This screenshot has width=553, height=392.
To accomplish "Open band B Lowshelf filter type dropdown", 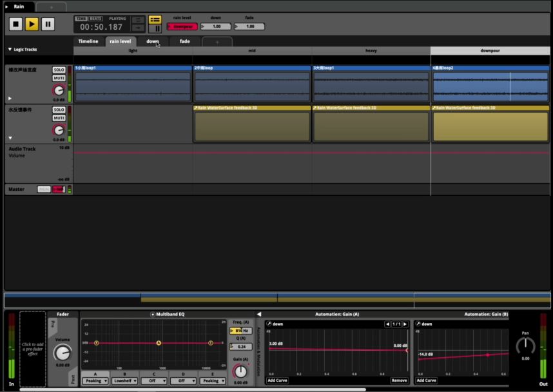I will click(x=125, y=381).
